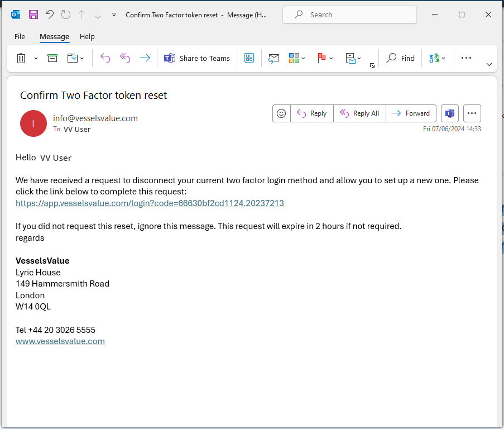Mark message unread using envelope icon

[273, 58]
